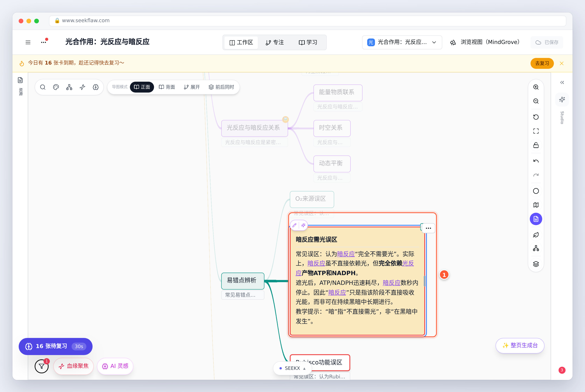This screenshot has width=585, height=392.
Task: Click the more options dots with red badge
Action: tap(44, 42)
